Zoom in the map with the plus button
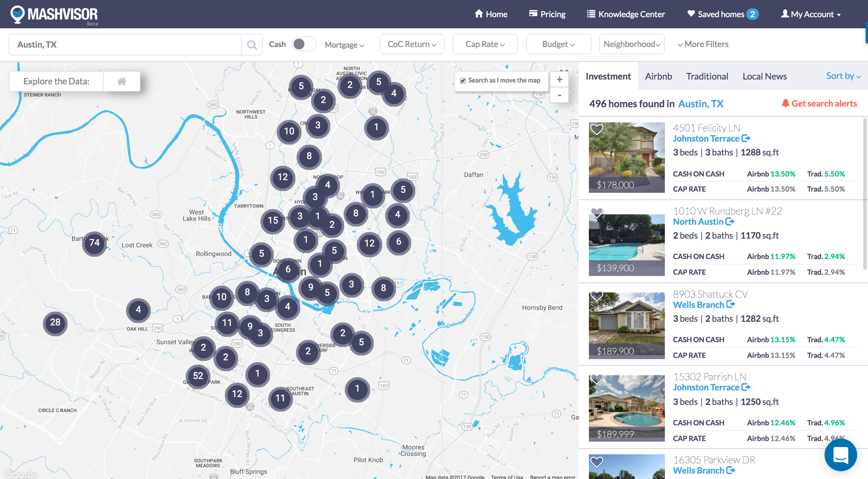The width and height of the screenshot is (868, 479). [559, 80]
